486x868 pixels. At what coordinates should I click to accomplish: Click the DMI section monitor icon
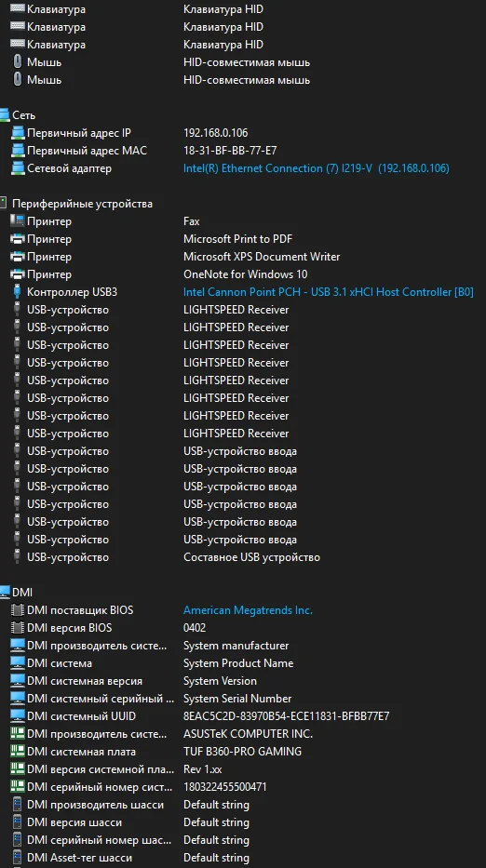click(x=5, y=593)
